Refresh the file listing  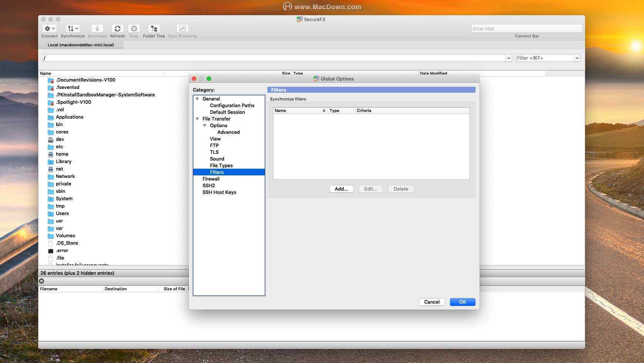coord(117,29)
